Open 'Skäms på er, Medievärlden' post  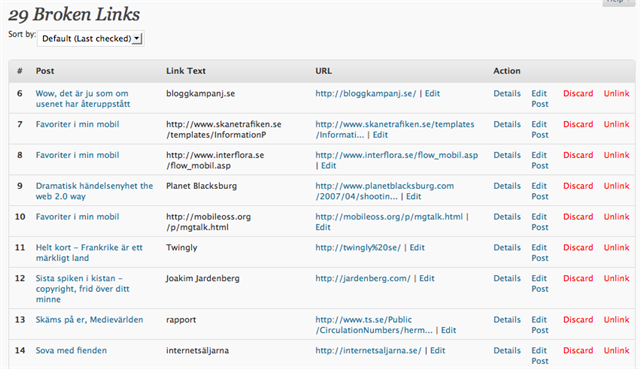(x=89, y=320)
